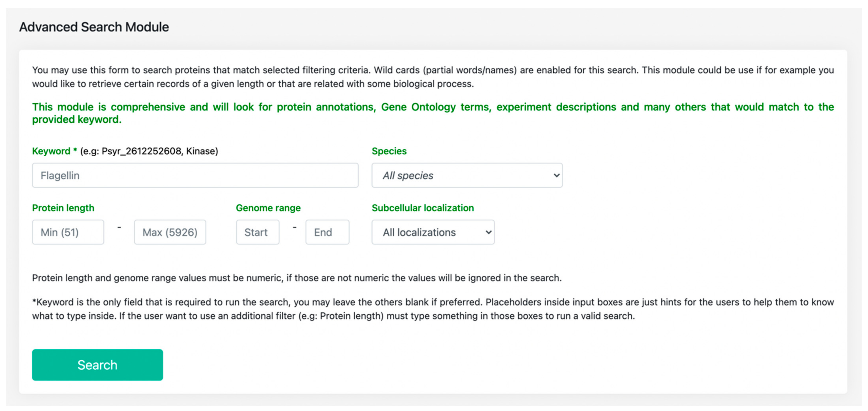Click the Species dropdown chevron arrow
The height and width of the screenshot is (411, 868).
pos(556,175)
